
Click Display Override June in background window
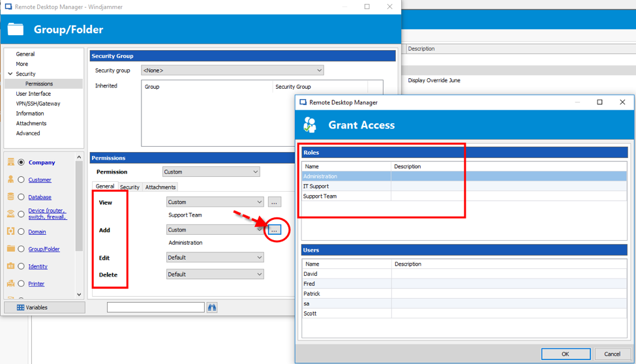[x=434, y=80]
